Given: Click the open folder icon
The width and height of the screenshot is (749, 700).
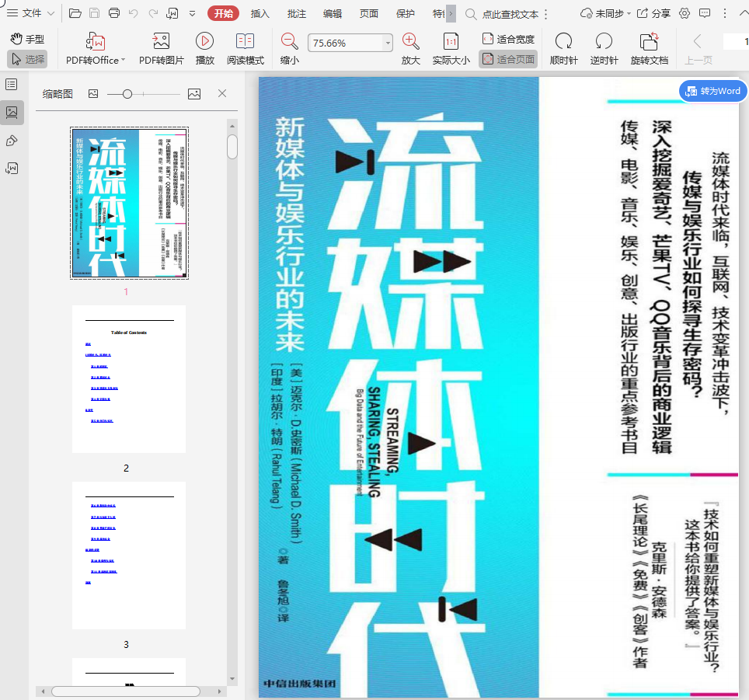Looking at the screenshot, I should pos(75,13).
